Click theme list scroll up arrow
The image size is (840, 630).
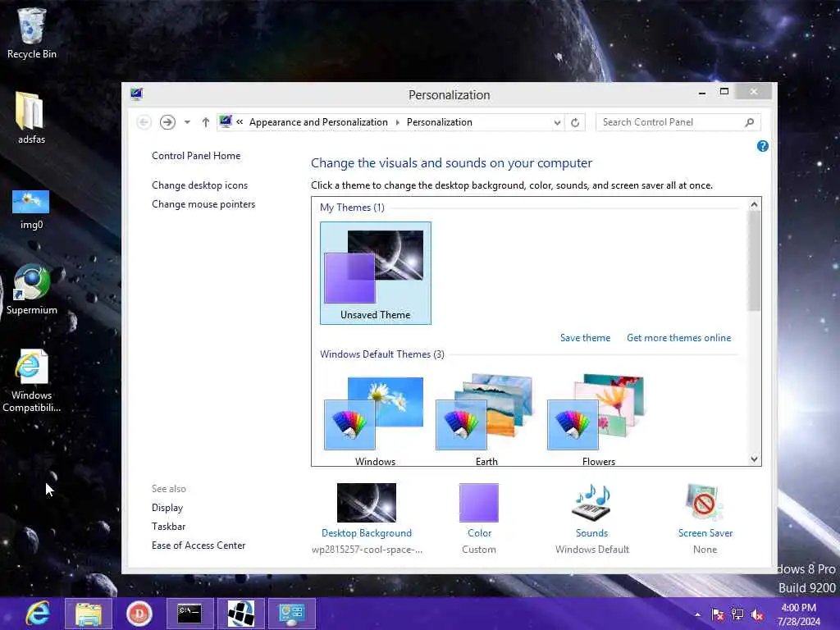[x=755, y=204]
